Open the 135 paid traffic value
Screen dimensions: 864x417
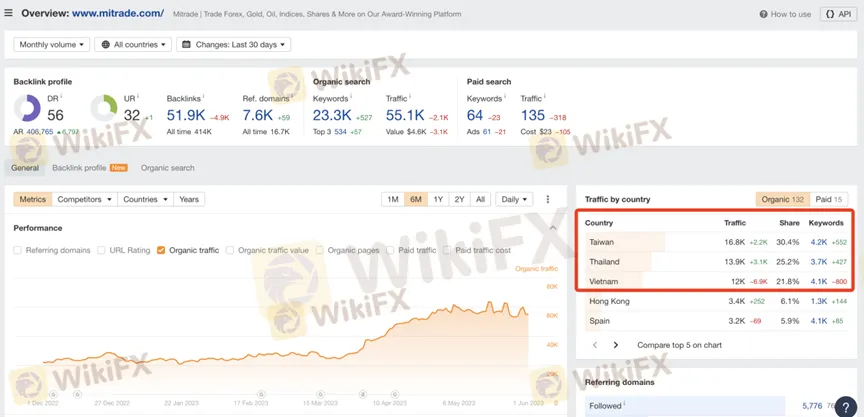pos(533,115)
